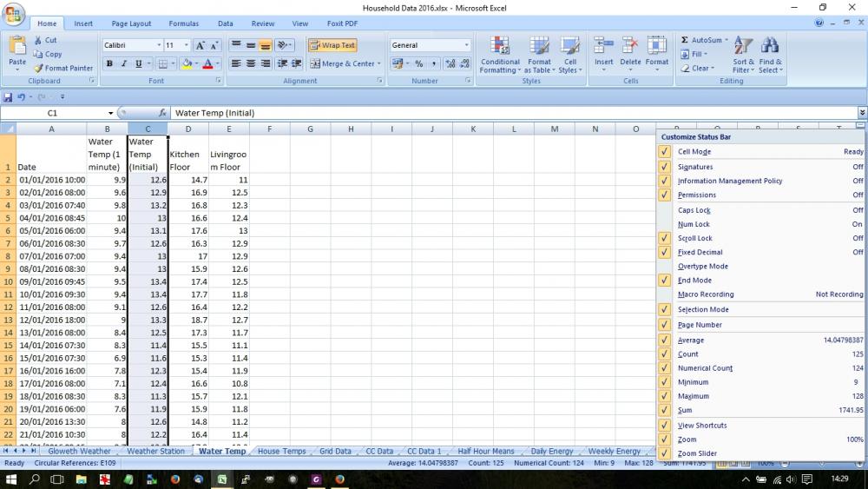Enable Caps Lock status indicator
The image size is (868, 489).
coord(761,210)
